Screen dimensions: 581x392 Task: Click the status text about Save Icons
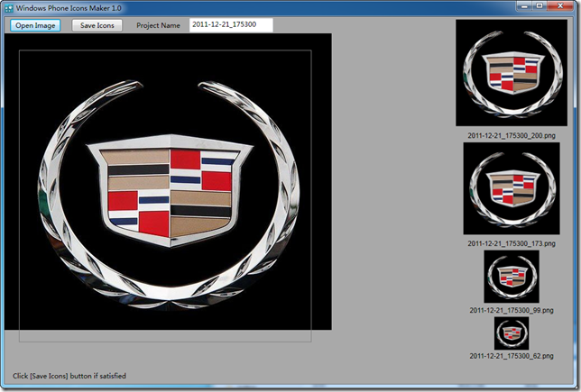69,376
